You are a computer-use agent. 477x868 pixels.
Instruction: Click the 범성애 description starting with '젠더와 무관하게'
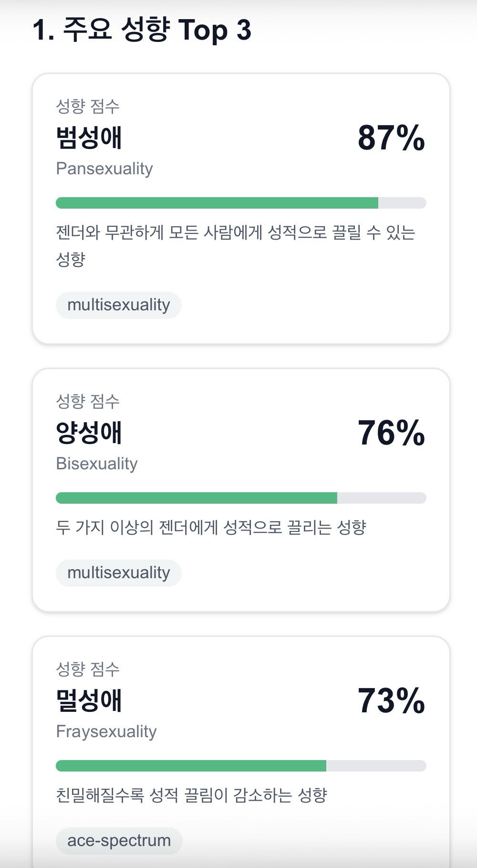tap(235, 233)
